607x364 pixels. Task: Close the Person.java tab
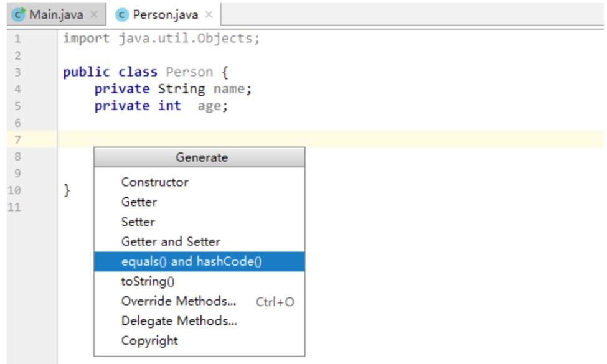click(x=209, y=15)
